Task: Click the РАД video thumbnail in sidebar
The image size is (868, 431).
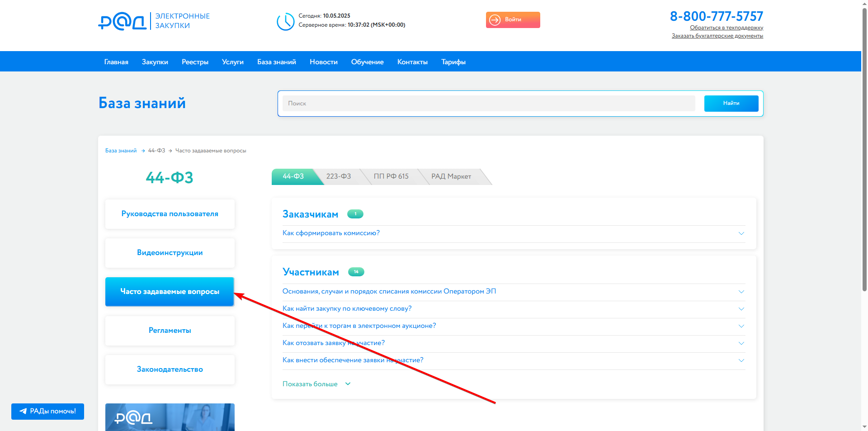Action: coord(170,417)
